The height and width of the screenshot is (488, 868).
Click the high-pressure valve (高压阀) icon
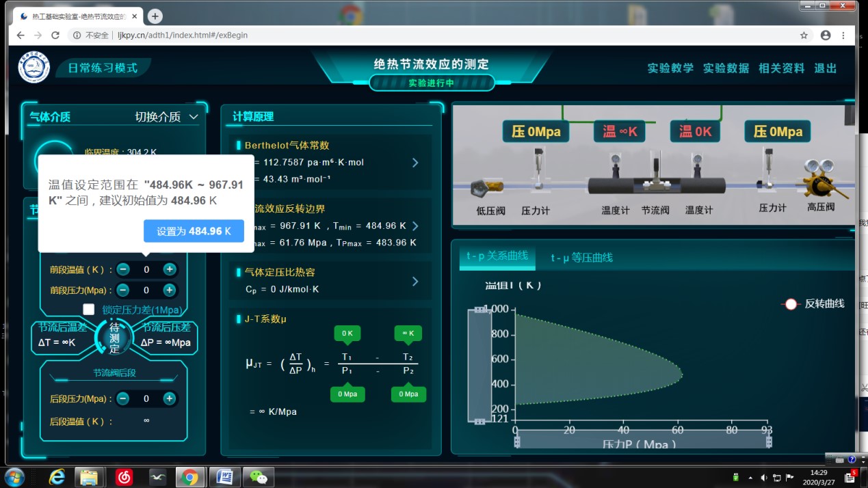point(821,179)
